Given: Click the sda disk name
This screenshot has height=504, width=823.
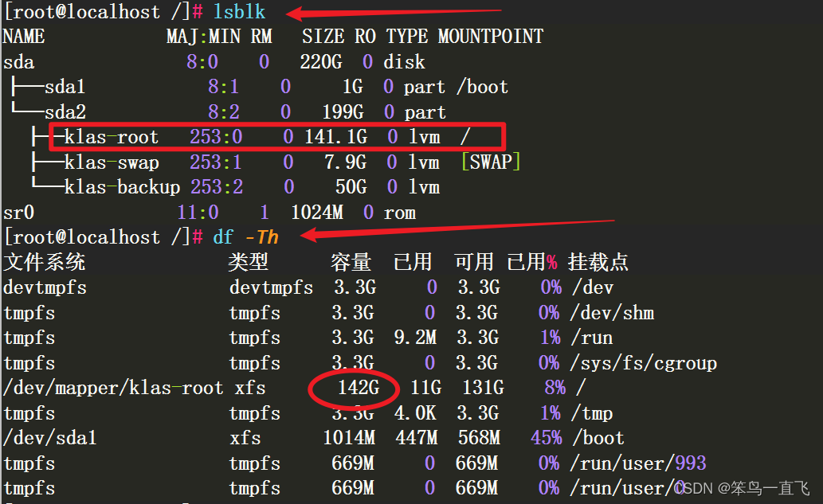Looking at the screenshot, I should coord(19,62).
